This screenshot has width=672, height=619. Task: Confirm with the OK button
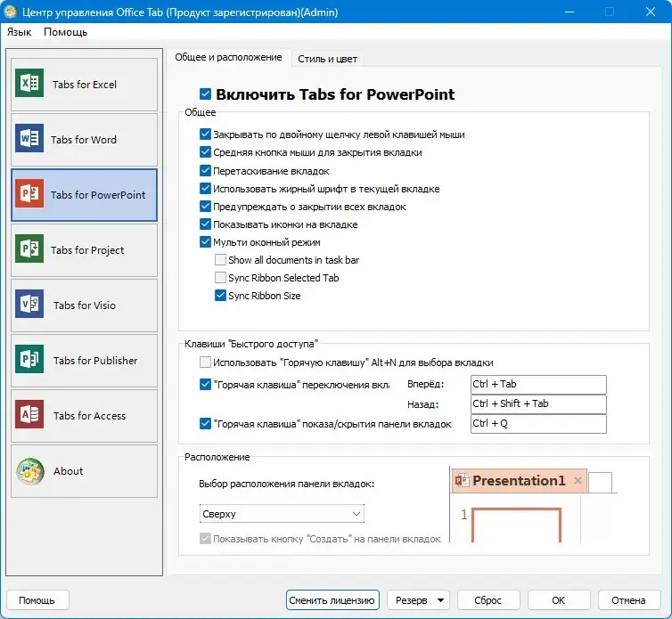(559, 600)
